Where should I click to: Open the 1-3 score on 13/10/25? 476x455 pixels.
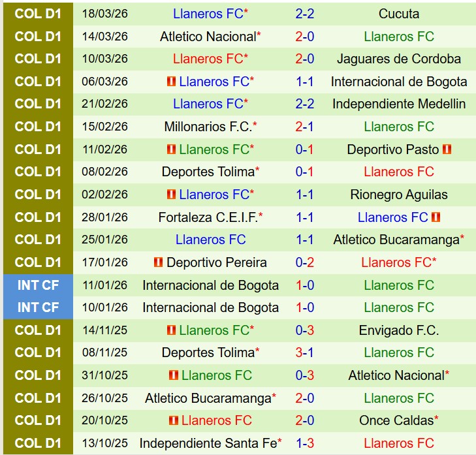pos(304,443)
